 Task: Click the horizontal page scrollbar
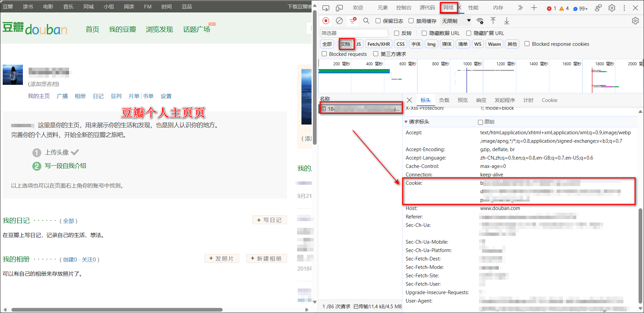(x=117, y=310)
